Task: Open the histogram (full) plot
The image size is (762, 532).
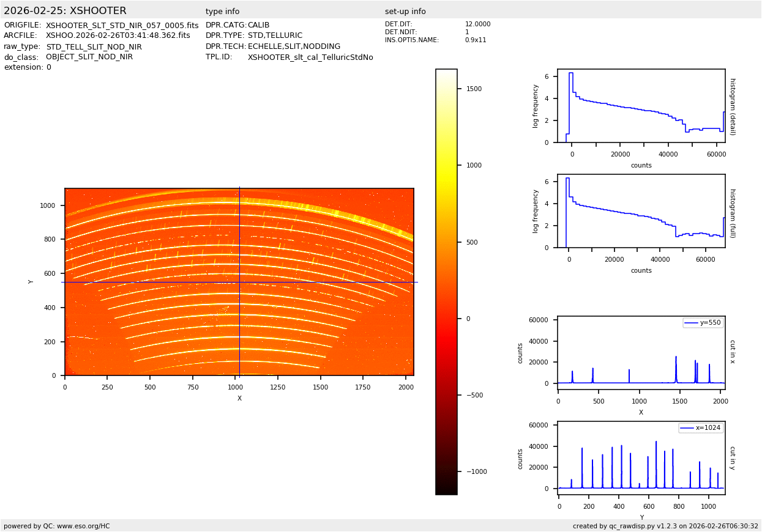Action: (x=641, y=211)
